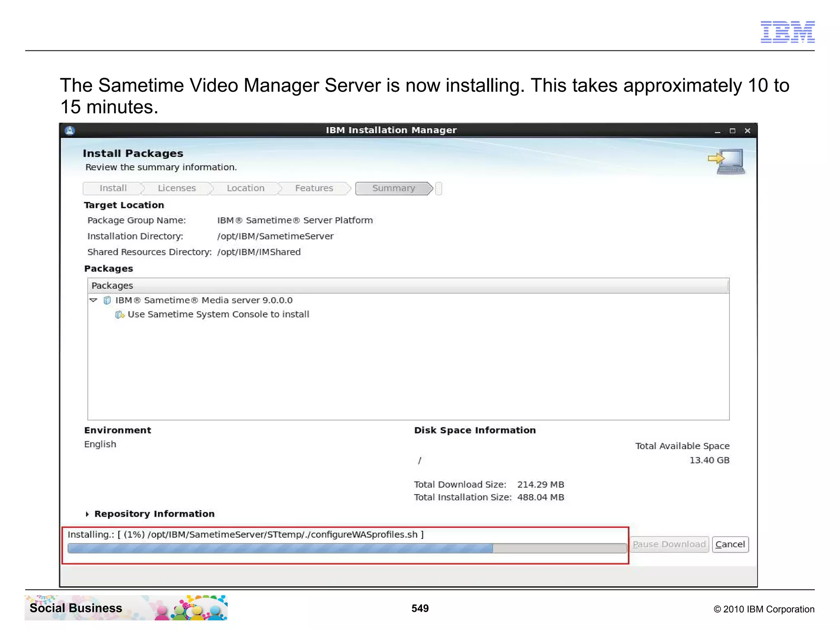Maximize the IBM Installation Manager window

click(733, 131)
